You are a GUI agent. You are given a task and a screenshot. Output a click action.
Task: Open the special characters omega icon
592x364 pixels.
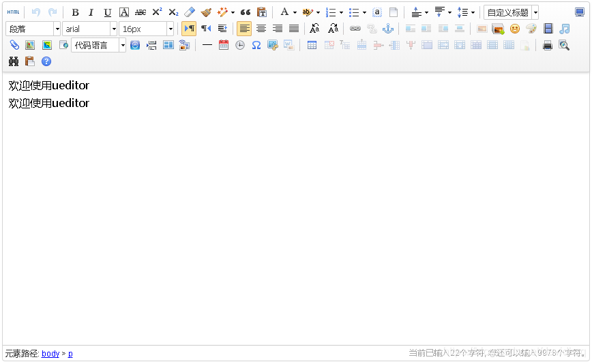(x=256, y=45)
